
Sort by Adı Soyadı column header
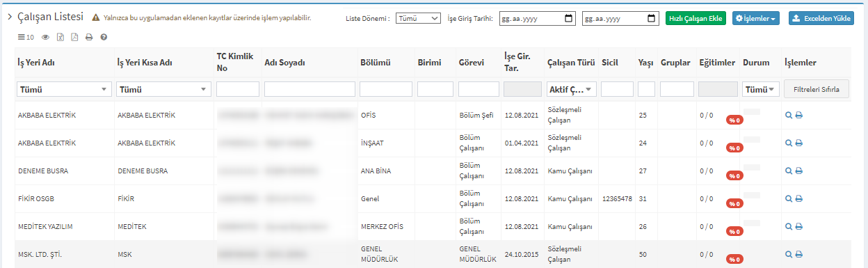click(x=285, y=63)
